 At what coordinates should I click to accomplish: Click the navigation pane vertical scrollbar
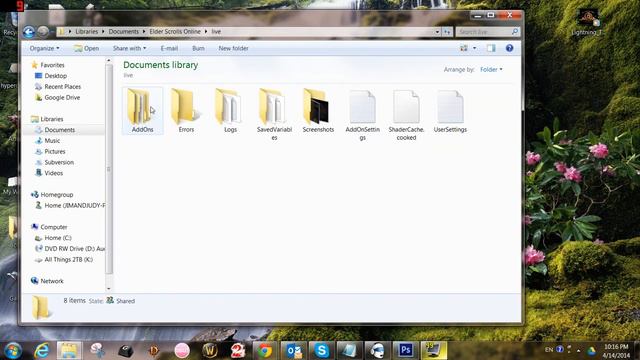click(109, 169)
